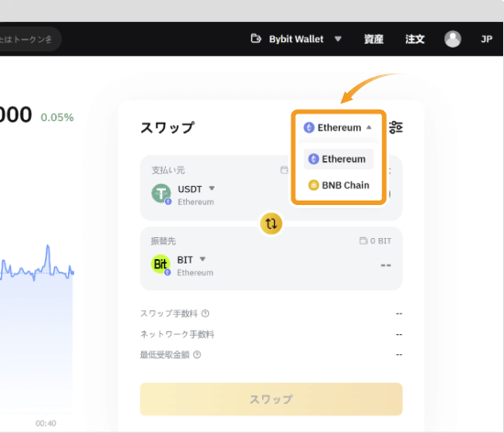Click the ネットワーク手数料 label
Screen dimensions: 504x433
point(177,334)
